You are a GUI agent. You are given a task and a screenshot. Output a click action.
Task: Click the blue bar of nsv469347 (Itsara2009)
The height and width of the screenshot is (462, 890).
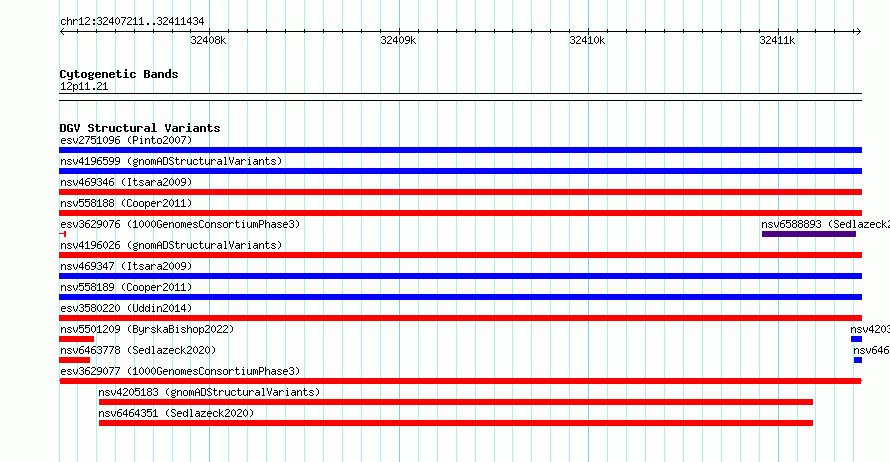(460, 276)
